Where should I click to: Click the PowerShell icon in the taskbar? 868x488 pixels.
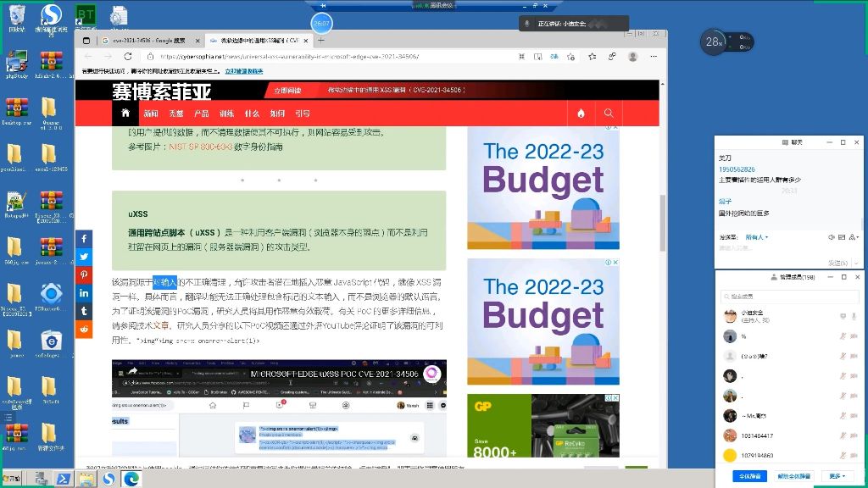click(x=63, y=480)
